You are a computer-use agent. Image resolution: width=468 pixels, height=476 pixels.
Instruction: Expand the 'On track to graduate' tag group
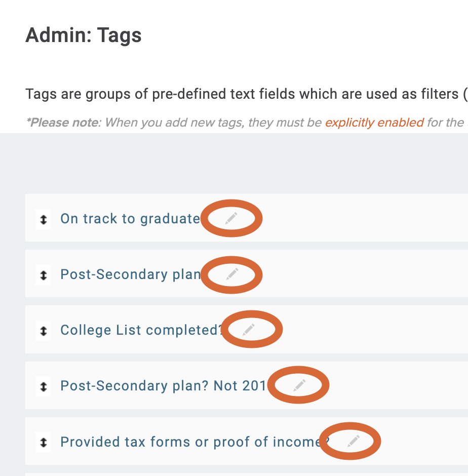click(x=130, y=219)
